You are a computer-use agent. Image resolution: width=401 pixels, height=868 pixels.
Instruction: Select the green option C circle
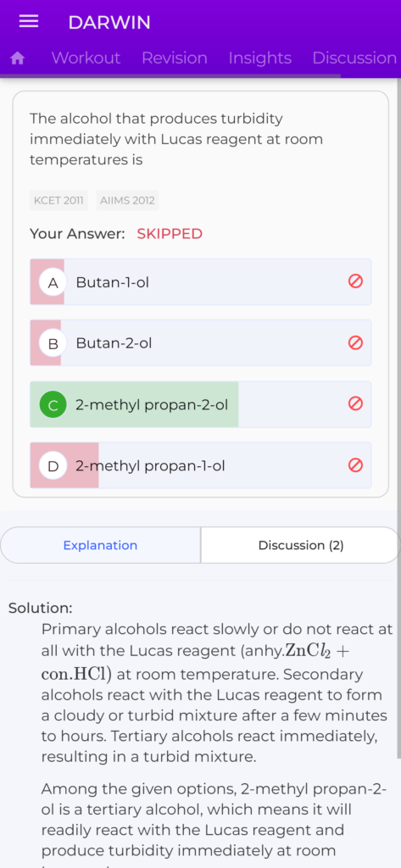53,405
